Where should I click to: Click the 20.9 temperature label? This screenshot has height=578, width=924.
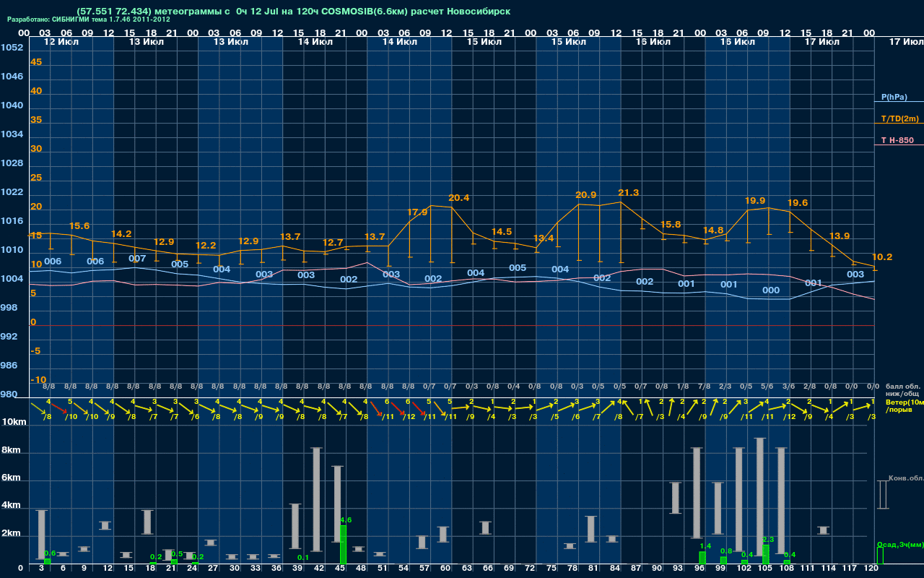585,195
